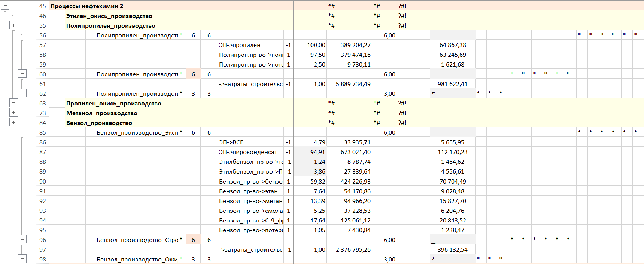644x264 pixels.
Task: Click the cell with value 389 204,27
Action: 355,45
